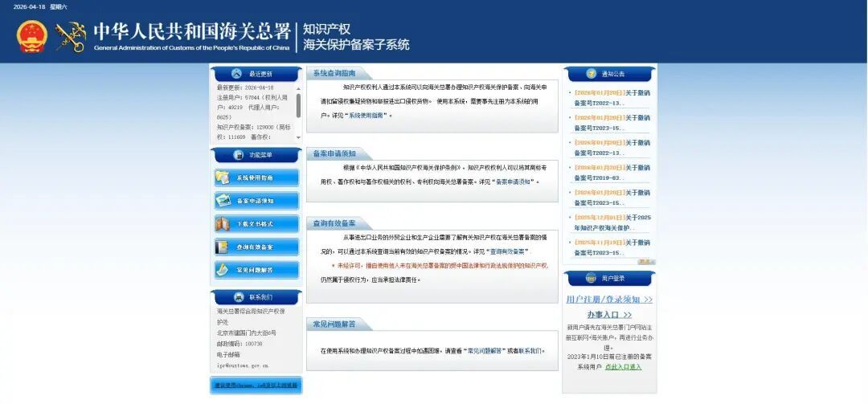Click the 功能菜单 panel header icon
The width and height of the screenshot is (868, 404).
click(x=239, y=155)
